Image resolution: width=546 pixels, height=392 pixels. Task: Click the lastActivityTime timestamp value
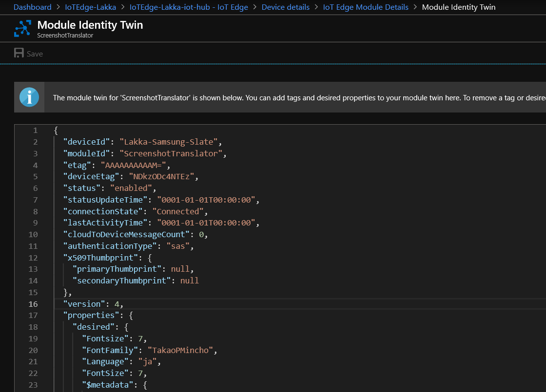click(206, 223)
